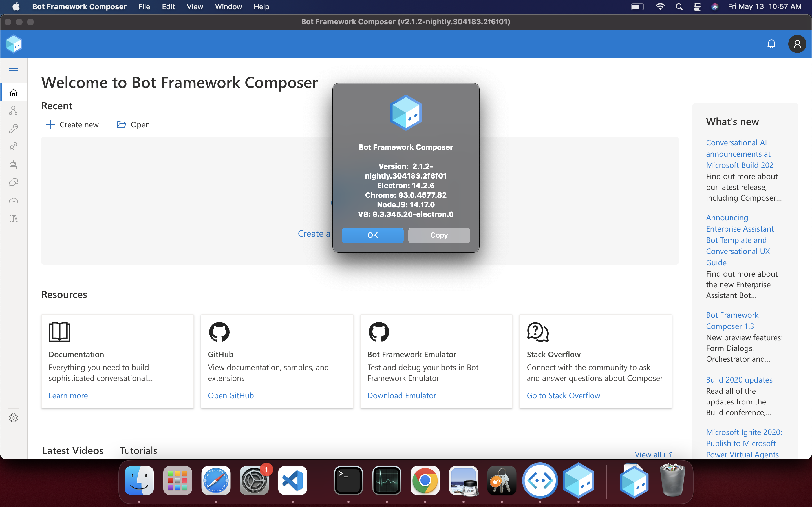
Task: Click Copy in the About dialog
Action: click(x=438, y=235)
